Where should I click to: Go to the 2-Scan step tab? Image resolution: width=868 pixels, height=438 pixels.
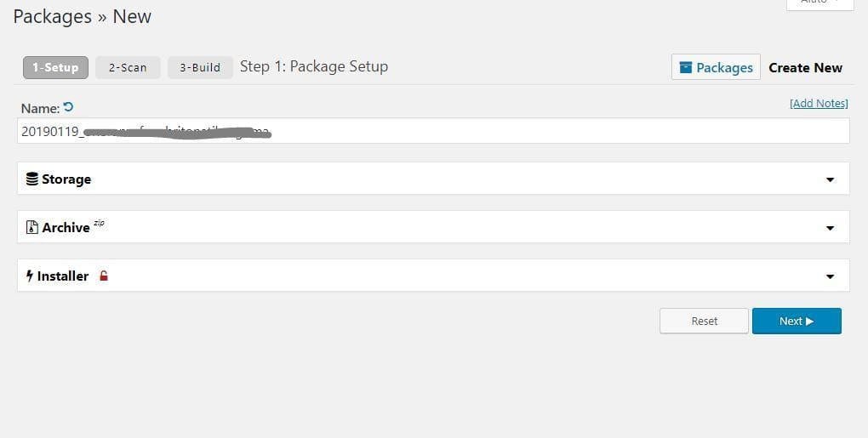[128, 67]
